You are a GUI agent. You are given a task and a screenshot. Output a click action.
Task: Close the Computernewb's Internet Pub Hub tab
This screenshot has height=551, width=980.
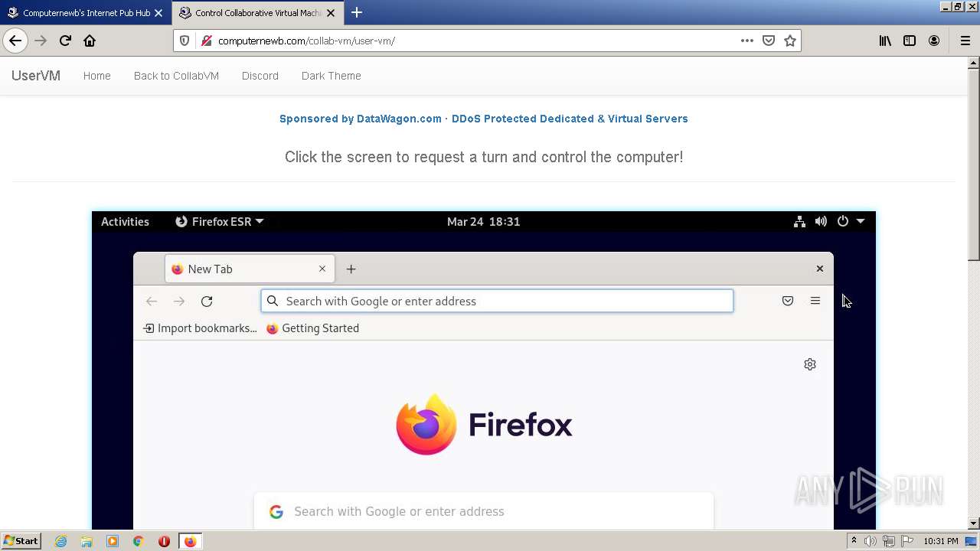tap(158, 12)
